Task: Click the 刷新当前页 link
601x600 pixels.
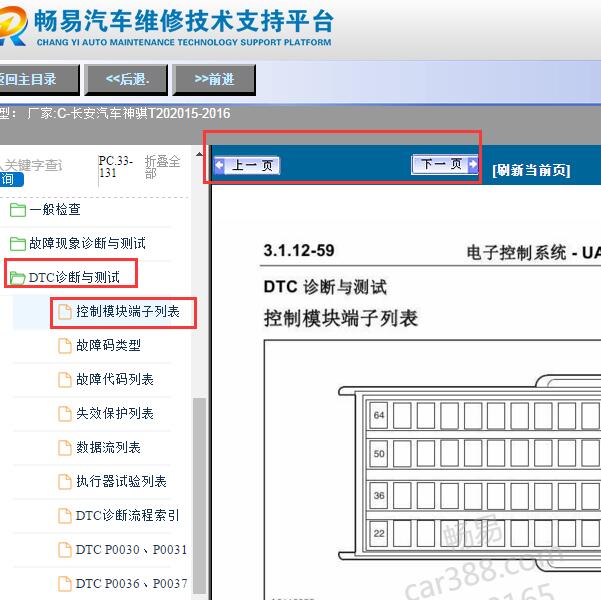Action: tap(531, 170)
